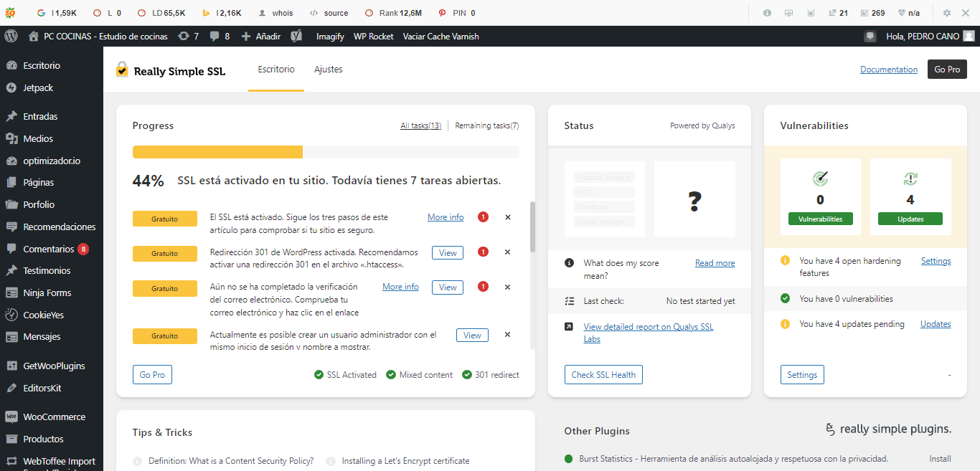
Task: Open optimizador.io sidebar item
Action: (52, 161)
